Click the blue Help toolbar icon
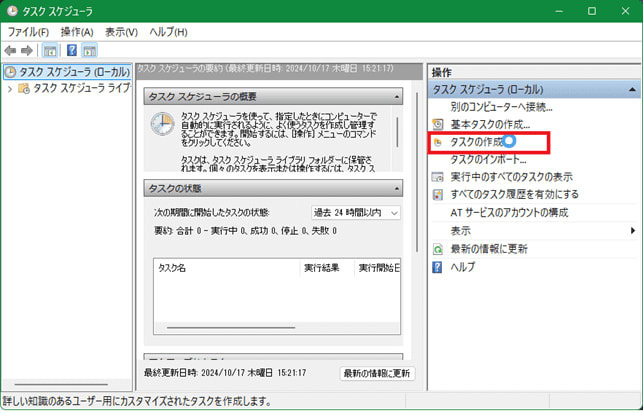Image resolution: width=643 pixels, height=413 pixels. coord(71,51)
